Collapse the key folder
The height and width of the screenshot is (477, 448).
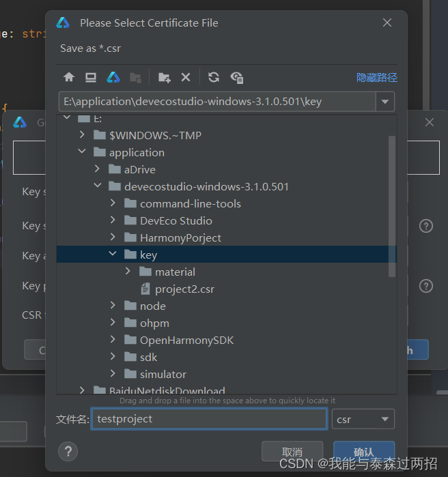tap(113, 253)
